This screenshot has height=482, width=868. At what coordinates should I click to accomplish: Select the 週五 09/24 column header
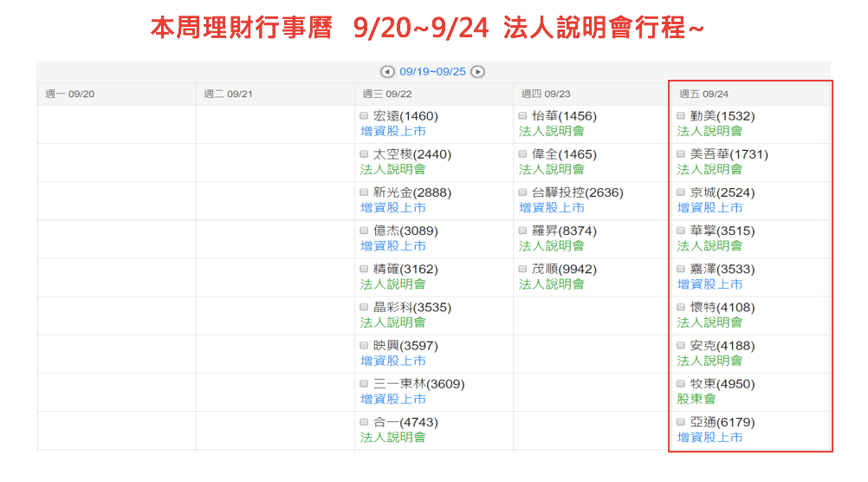click(x=703, y=94)
